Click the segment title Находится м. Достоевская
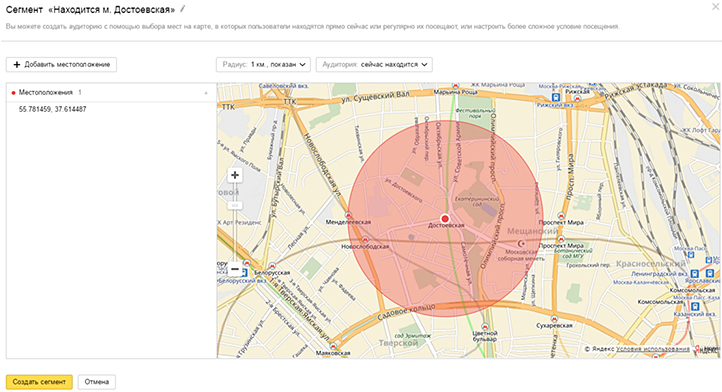The height and width of the screenshot is (392, 722). (112, 9)
